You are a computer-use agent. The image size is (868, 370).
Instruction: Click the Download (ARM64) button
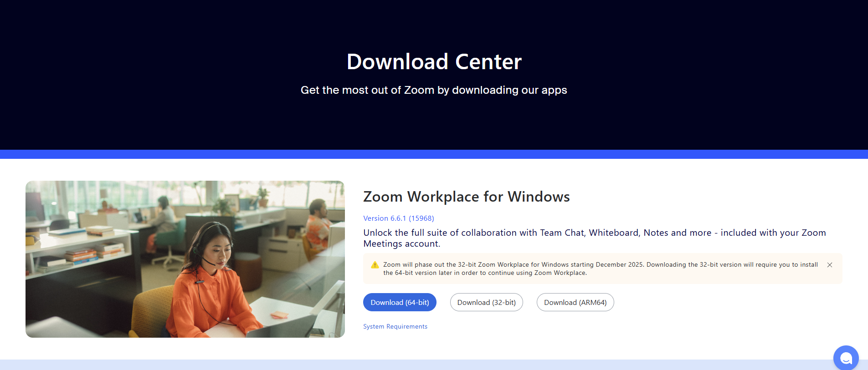pos(575,302)
